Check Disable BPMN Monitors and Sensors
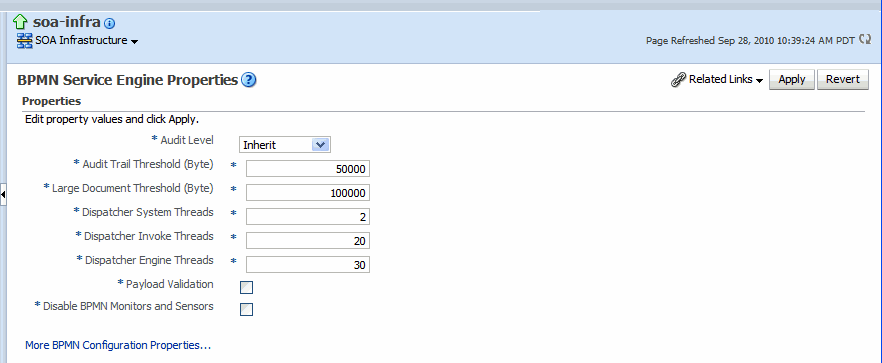Screen dimensions: 882x363 [x=246, y=309]
